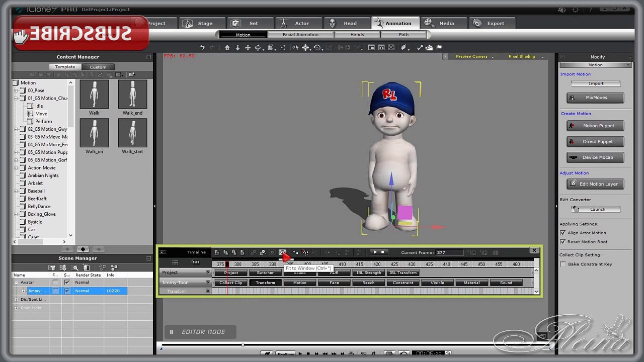644x362 pixels.
Task: Click the Actor tab figure icon
Action: [x=283, y=23]
